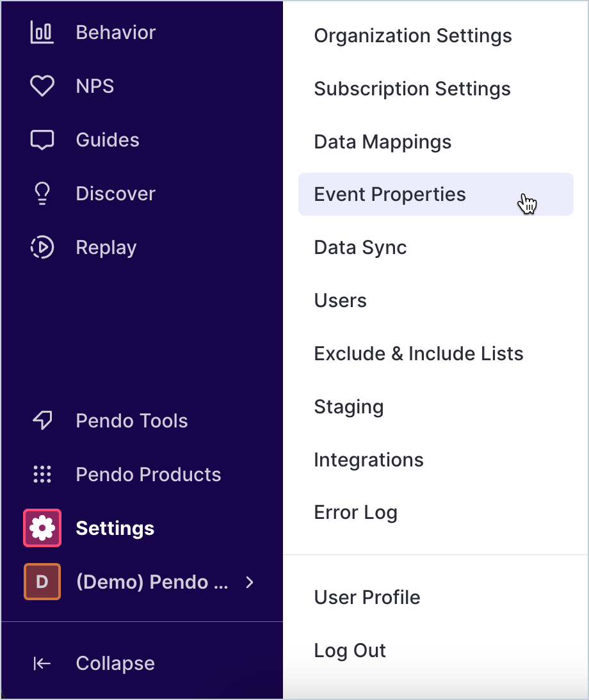Select the Discover lightbulb icon
The height and width of the screenshot is (700, 589).
point(42,194)
